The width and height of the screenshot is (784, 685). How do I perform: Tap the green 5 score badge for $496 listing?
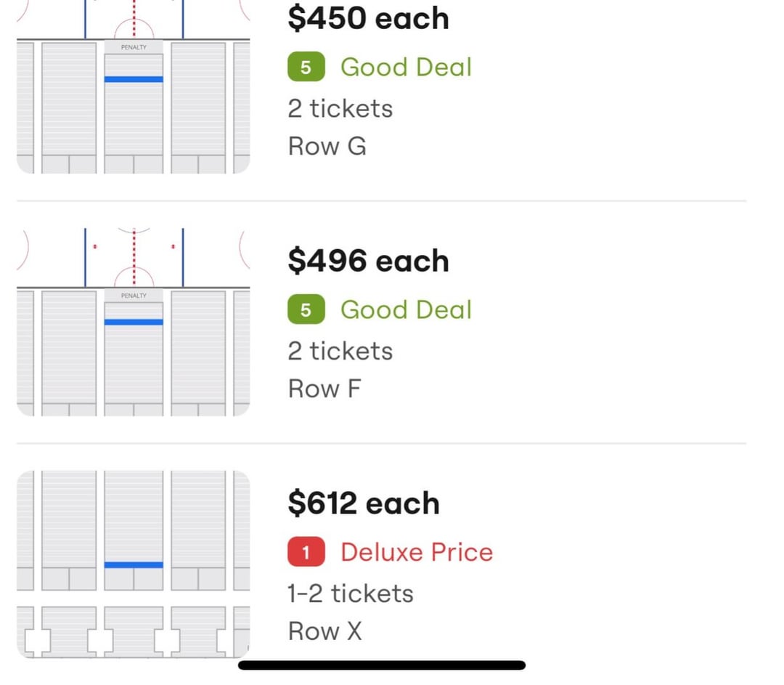click(306, 309)
